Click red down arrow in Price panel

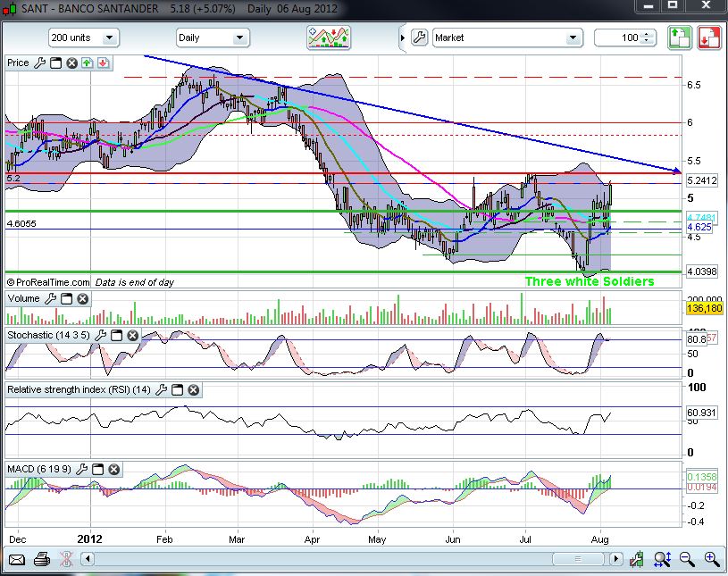click(x=103, y=63)
